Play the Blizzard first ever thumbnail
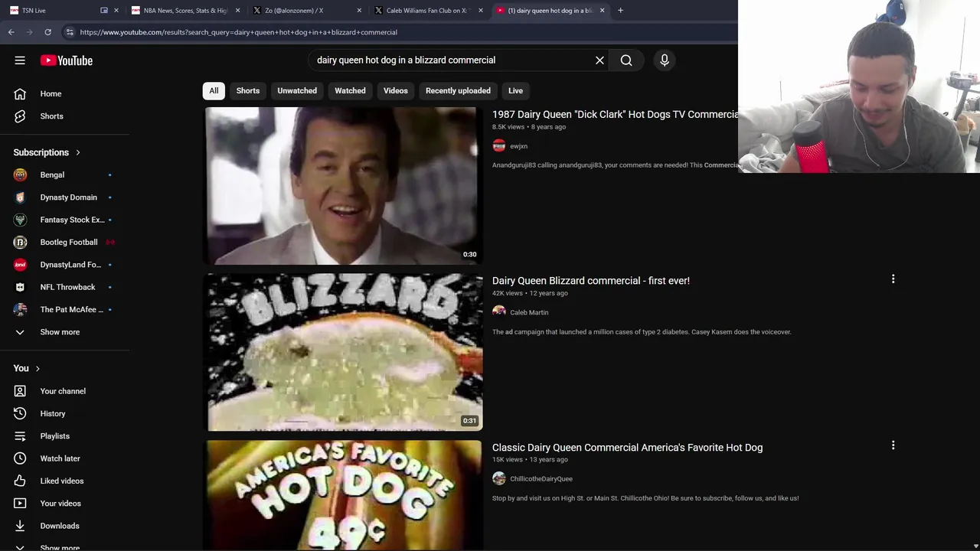 point(343,352)
